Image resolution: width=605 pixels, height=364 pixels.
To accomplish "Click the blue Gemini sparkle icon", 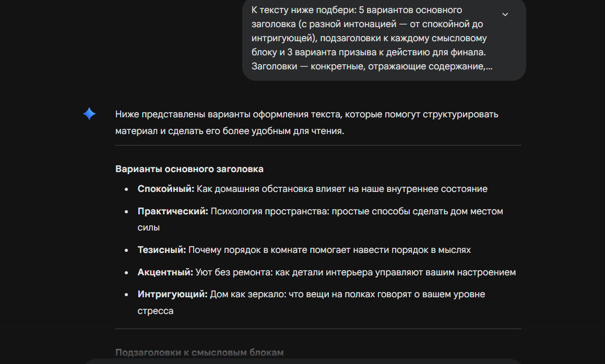I will pyautogui.click(x=89, y=114).
